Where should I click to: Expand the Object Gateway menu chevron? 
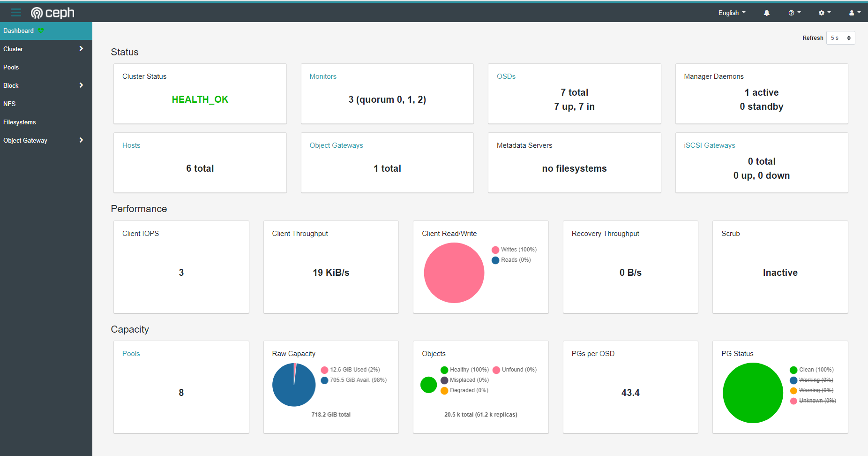[81, 140]
